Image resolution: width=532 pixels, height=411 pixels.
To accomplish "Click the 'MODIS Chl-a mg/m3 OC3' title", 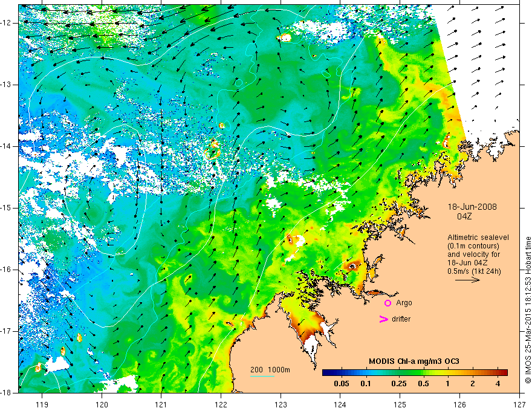I will pos(414,361).
